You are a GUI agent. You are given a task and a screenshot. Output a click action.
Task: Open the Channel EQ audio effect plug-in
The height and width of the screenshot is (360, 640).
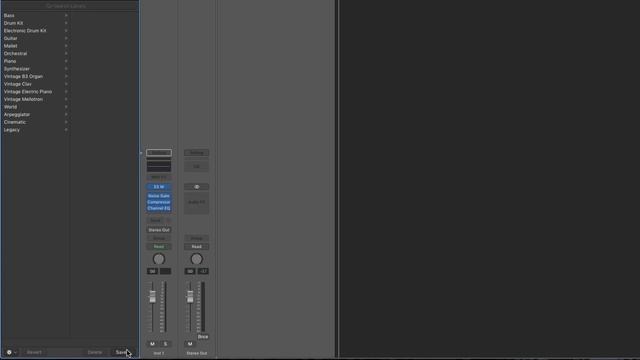click(159, 208)
